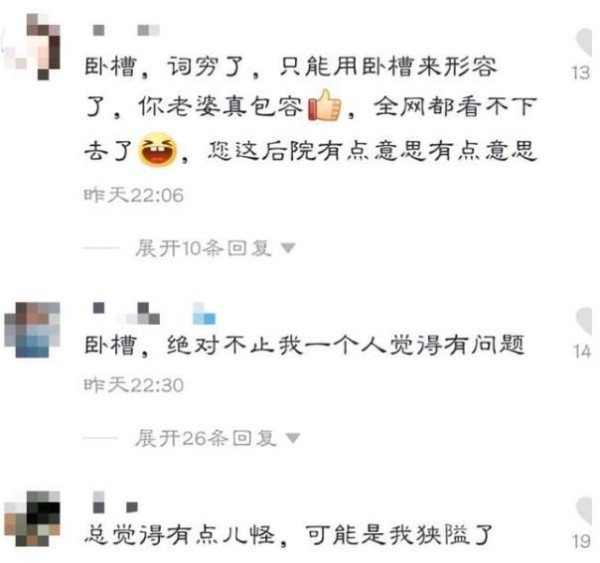Click the thumbs-up emoji in the first comment
600x563 pixels.
[324, 105]
